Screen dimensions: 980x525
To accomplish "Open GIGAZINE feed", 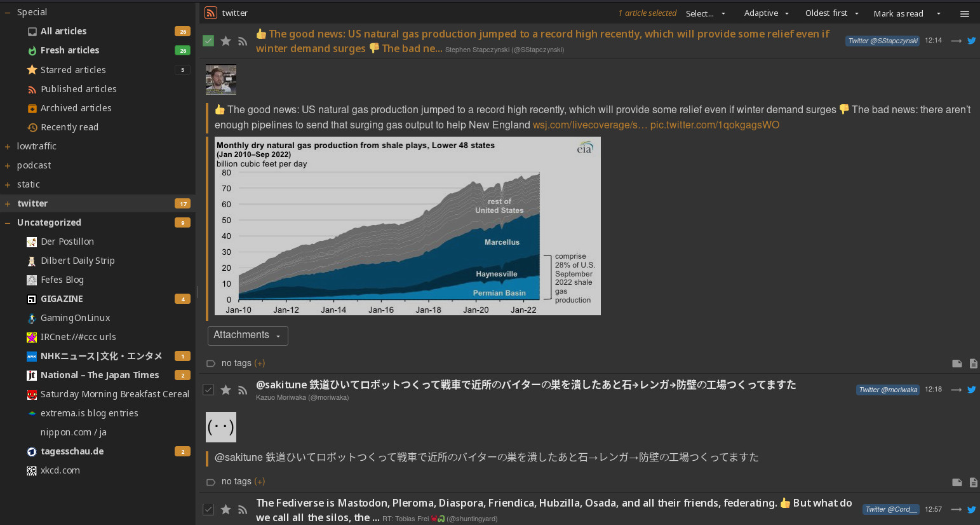I will pos(62,299).
